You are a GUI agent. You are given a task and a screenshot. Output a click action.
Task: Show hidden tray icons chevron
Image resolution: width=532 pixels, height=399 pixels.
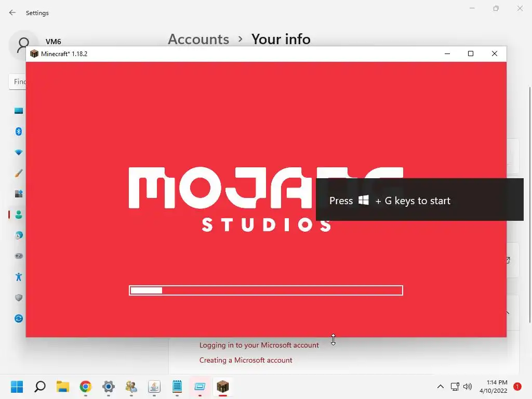[x=441, y=387]
